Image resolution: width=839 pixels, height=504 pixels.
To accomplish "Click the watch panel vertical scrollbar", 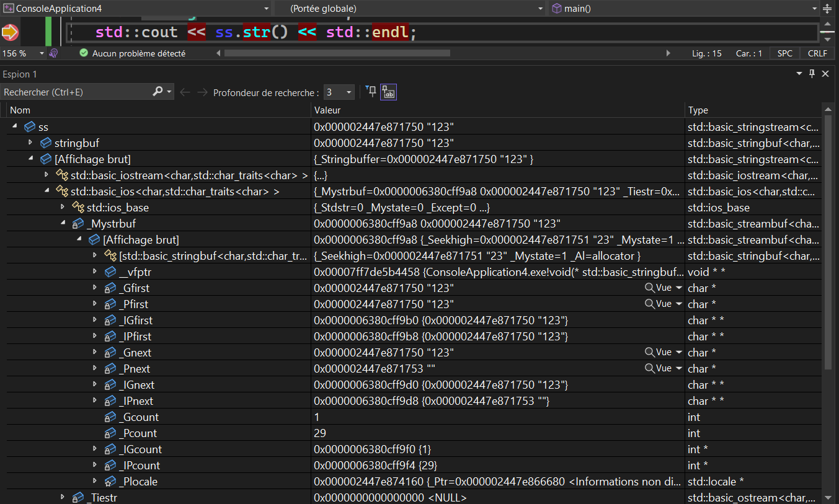I will click(828, 242).
